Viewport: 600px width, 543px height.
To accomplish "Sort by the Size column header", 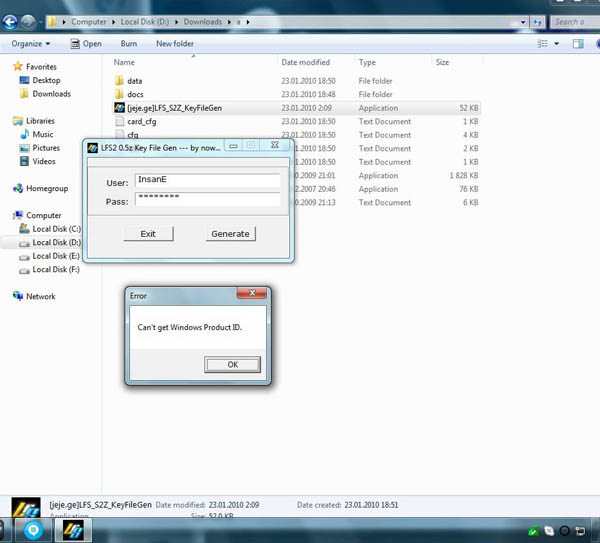I will pyautogui.click(x=442, y=62).
